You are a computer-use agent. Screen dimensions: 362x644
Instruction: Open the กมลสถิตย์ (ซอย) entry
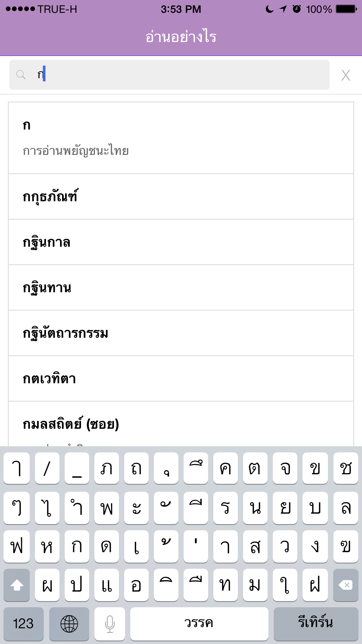[x=181, y=424]
